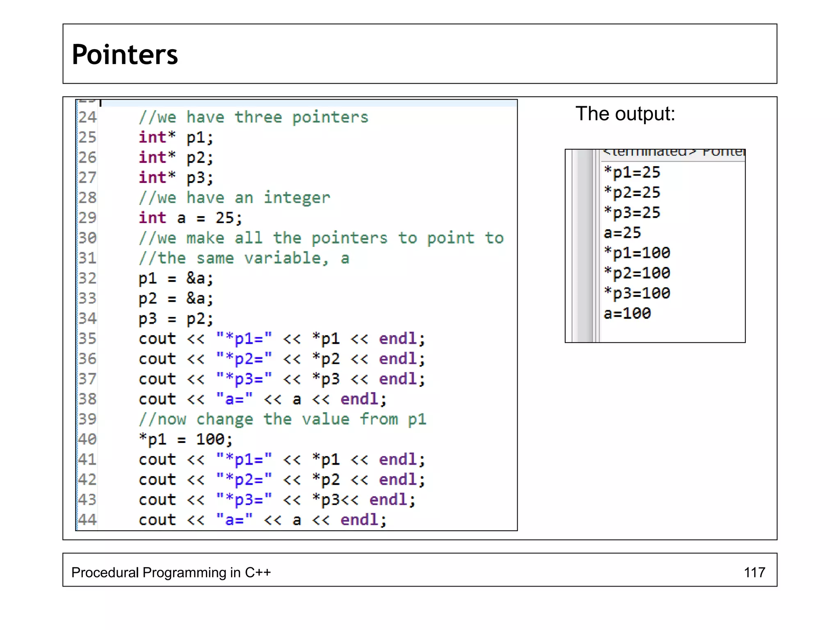Screen dimensions: 840x630
Task: Click the "The output:" label
Action: point(625,114)
